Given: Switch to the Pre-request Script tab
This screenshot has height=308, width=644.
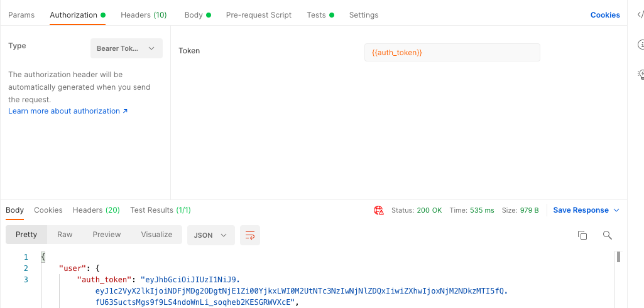Looking at the screenshot, I should [x=258, y=15].
